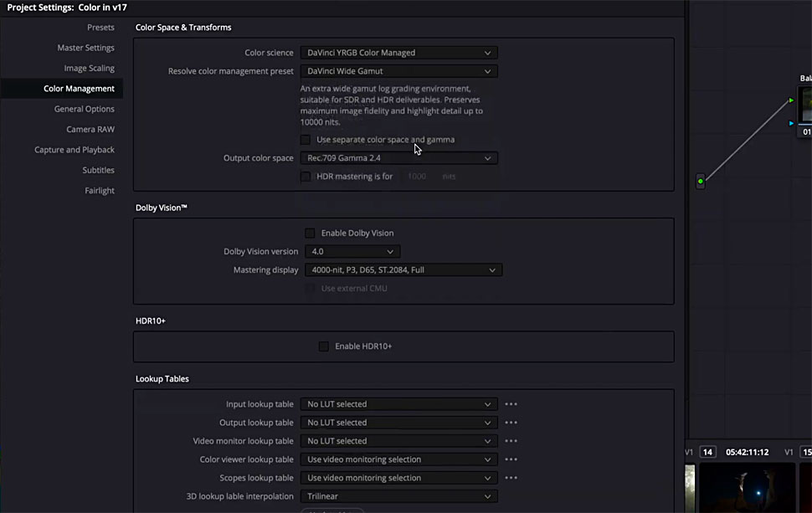Click Output lookup table more options dots

[511, 423]
